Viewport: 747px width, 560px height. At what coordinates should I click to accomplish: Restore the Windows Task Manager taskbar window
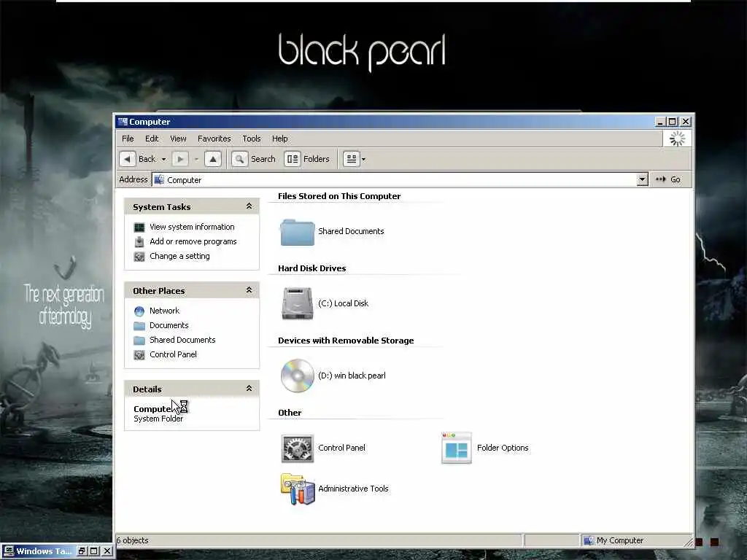coord(82,551)
